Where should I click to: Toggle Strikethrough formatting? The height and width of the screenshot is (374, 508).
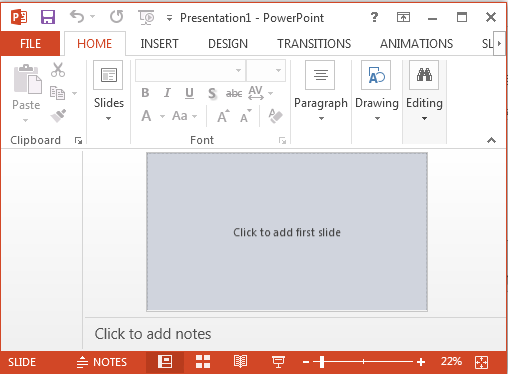(x=234, y=93)
